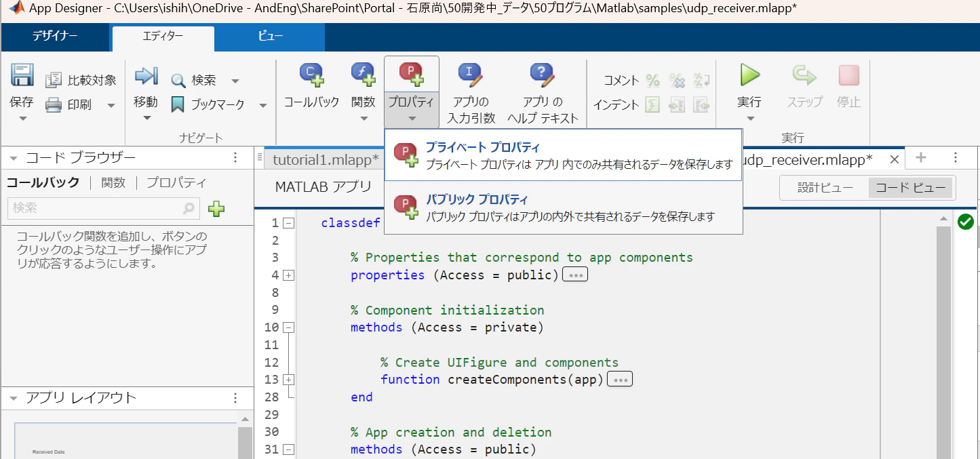Image resolution: width=980 pixels, height=459 pixels.
Task: Click the ブックマーク bookmark icon
Action: click(x=178, y=105)
